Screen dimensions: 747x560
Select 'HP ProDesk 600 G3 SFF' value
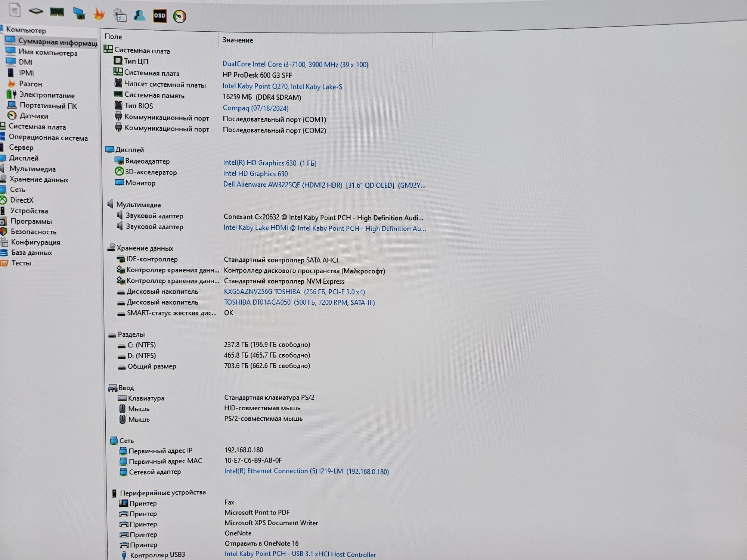coord(257,75)
